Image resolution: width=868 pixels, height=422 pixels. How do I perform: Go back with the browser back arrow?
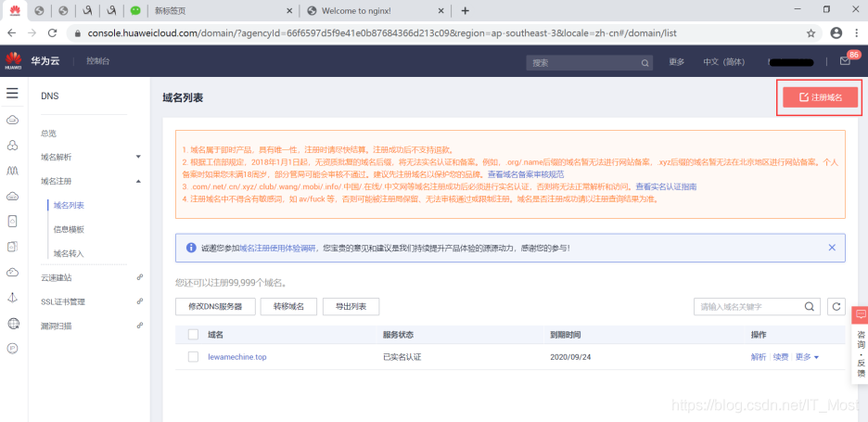tap(12, 33)
